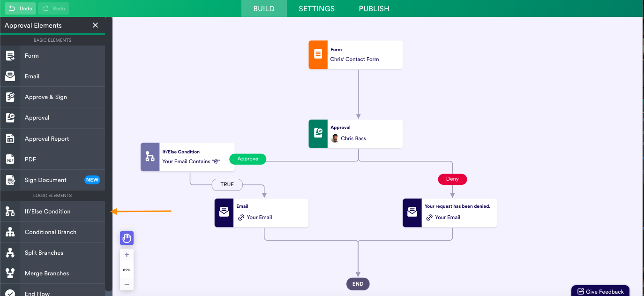Select the PDF element icon

coord(10,159)
